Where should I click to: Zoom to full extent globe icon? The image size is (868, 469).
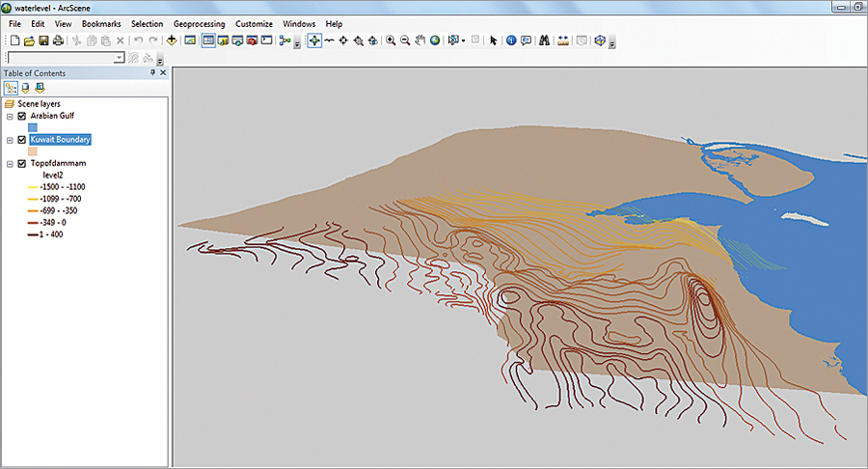click(x=435, y=41)
